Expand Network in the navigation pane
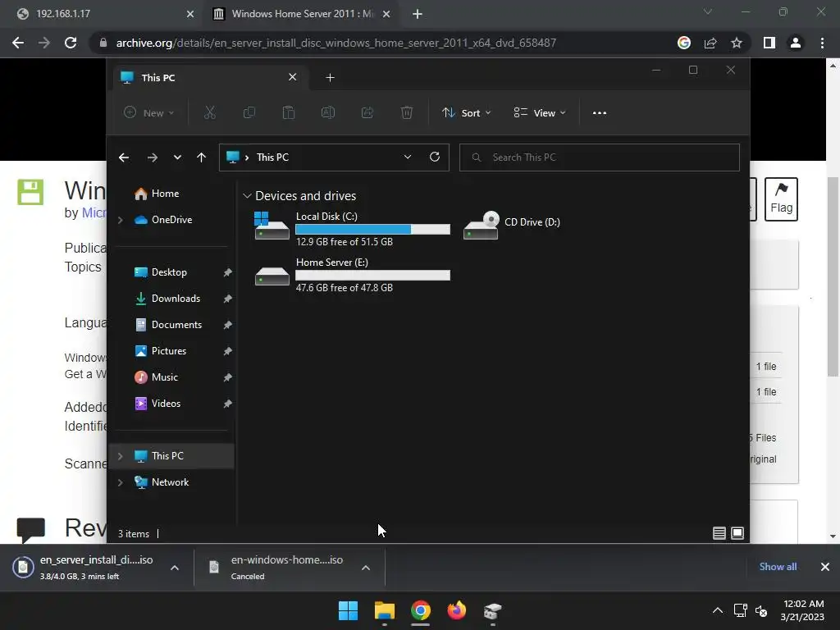Screen dimensions: 840x630 tap(121, 482)
